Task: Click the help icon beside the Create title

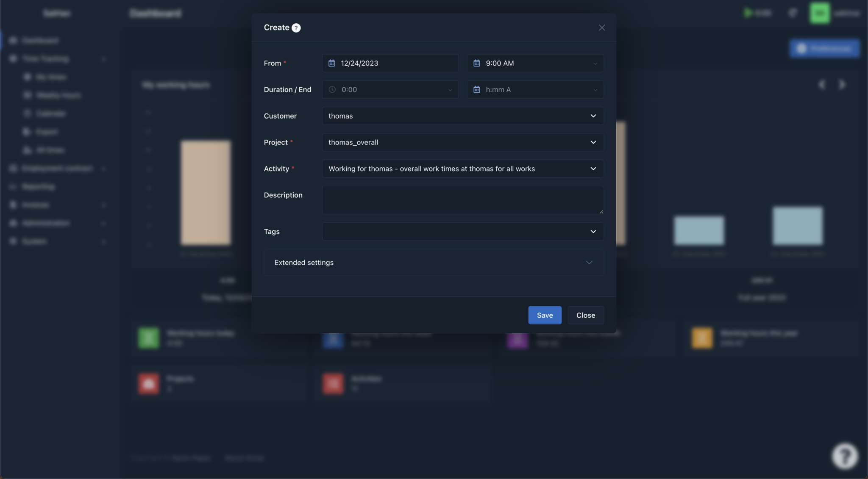Action: (295, 28)
